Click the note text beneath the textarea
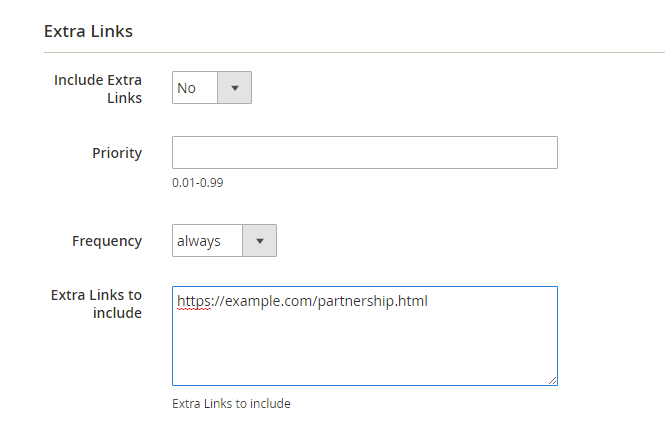The image size is (665, 431). [231, 404]
